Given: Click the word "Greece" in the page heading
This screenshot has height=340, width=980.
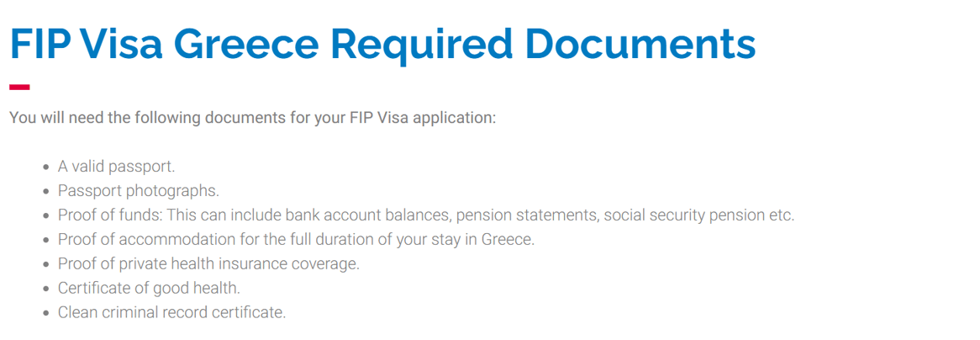Looking at the screenshot, I should click(247, 45).
